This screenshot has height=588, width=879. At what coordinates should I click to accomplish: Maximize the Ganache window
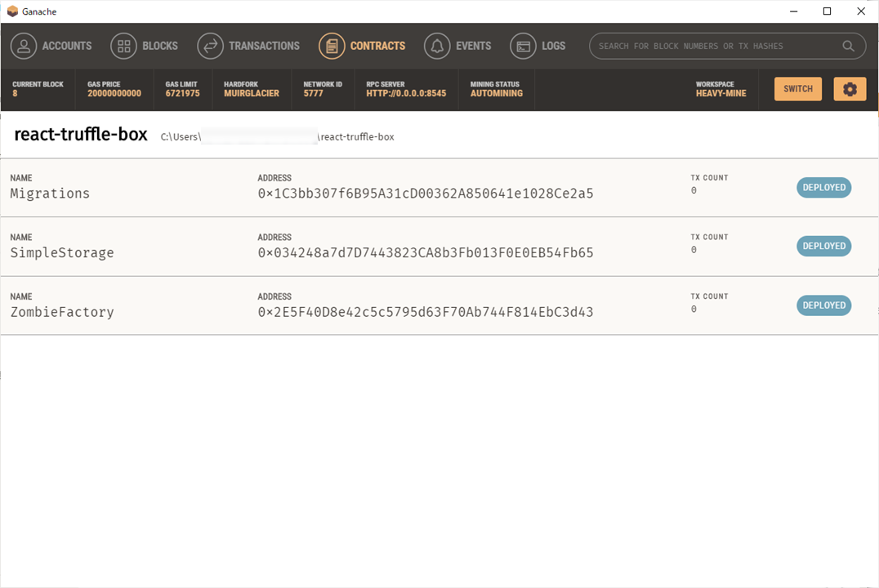(x=827, y=11)
